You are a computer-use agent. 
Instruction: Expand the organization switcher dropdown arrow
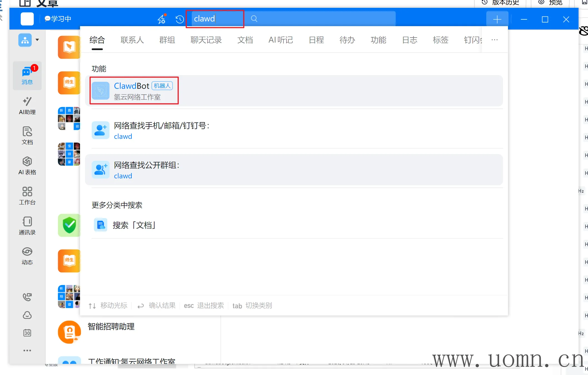point(37,40)
